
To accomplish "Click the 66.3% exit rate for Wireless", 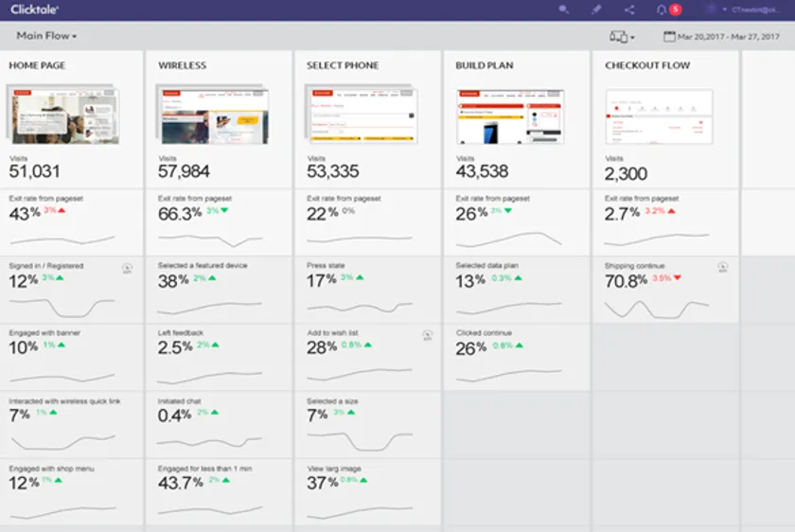I will coord(180,214).
